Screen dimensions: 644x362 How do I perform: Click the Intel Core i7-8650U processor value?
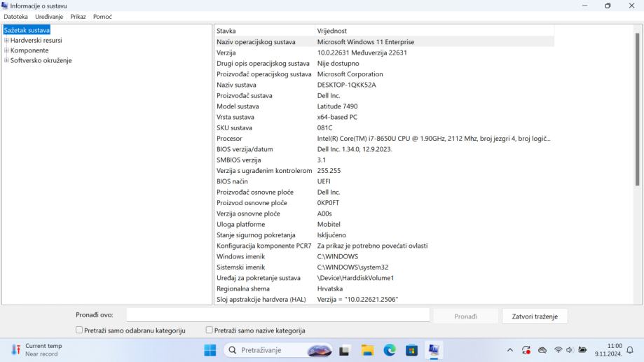tap(434, 139)
